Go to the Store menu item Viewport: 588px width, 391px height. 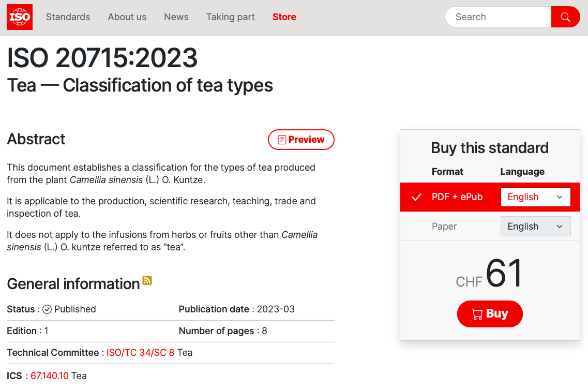[x=284, y=17]
